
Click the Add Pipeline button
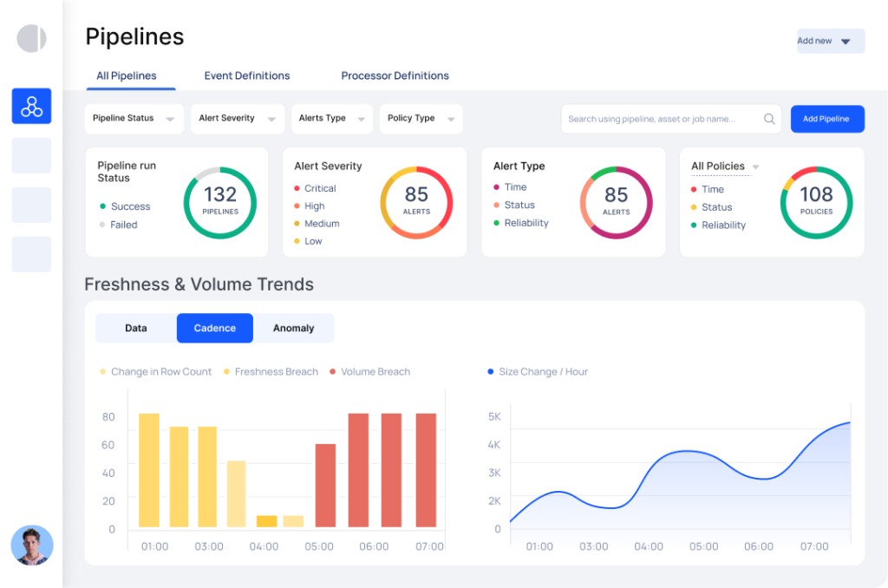click(826, 119)
